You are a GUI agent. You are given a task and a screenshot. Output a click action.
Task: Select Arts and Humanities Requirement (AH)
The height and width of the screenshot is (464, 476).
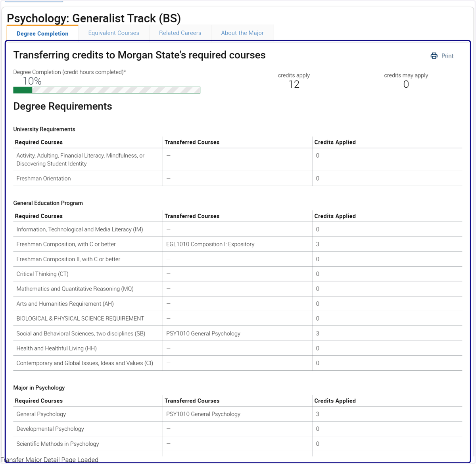point(65,304)
